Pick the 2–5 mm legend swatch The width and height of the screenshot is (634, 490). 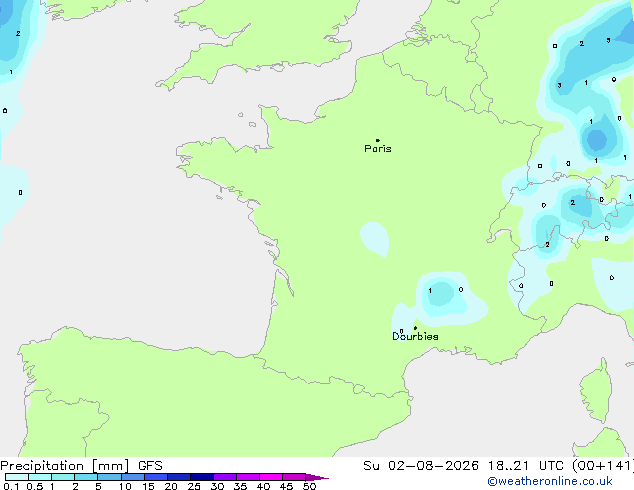(86, 477)
